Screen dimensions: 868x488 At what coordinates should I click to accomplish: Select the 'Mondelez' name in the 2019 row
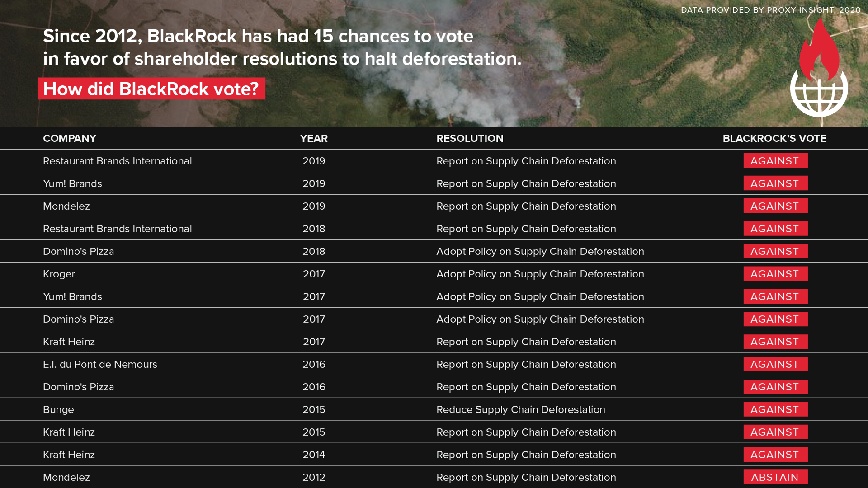tap(66, 206)
